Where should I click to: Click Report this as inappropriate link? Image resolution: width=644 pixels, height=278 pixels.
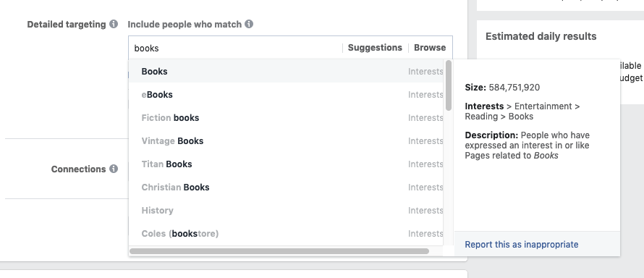click(x=521, y=245)
